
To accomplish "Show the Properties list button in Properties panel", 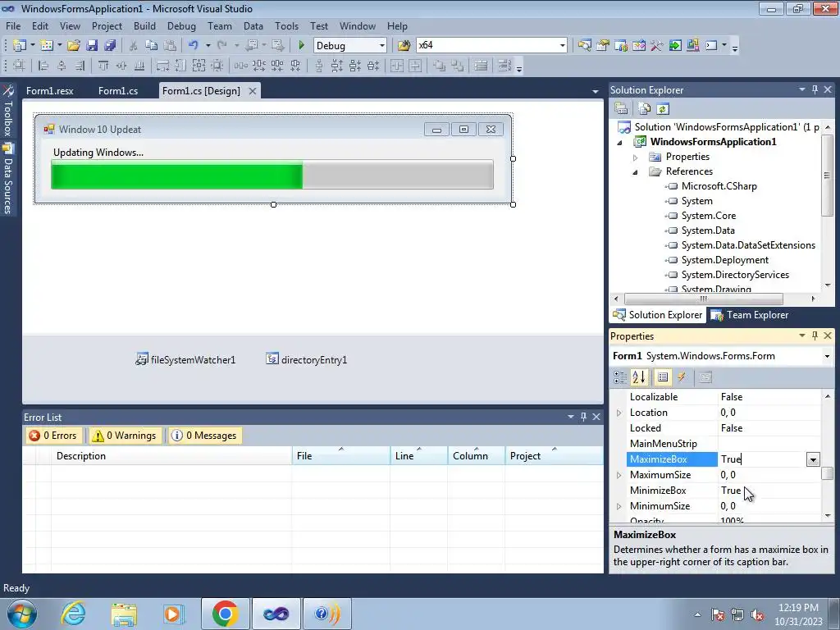I will (663, 377).
